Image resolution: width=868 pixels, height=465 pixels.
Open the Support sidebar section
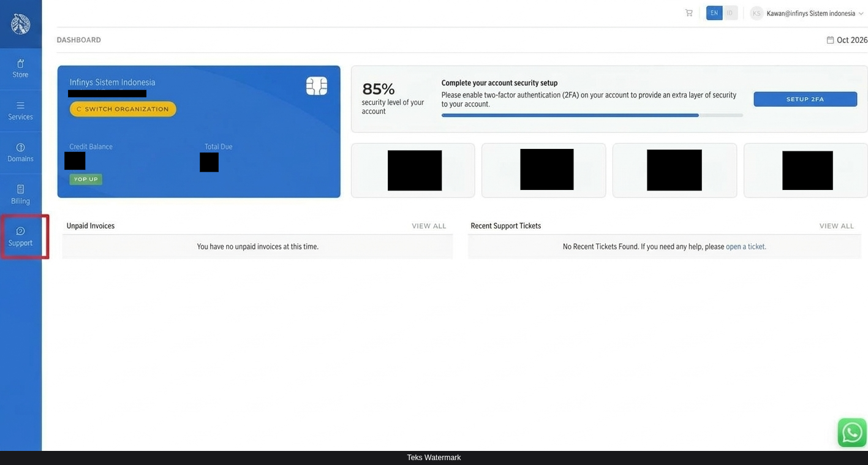[20, 236]
